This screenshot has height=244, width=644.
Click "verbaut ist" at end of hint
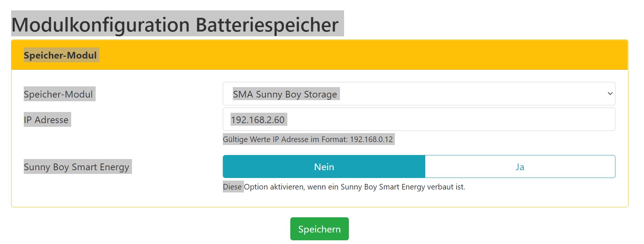[x=446, y=187]
